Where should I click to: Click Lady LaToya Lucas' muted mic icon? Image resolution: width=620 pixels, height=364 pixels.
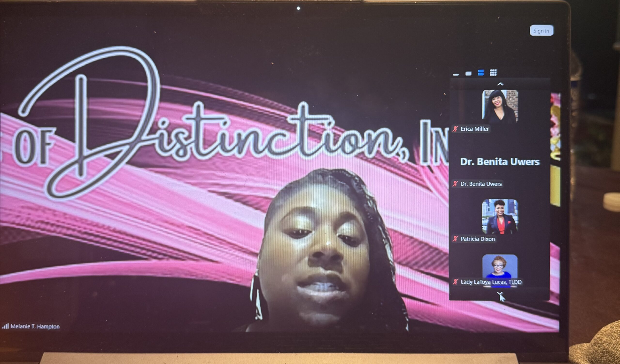point(455,282)
